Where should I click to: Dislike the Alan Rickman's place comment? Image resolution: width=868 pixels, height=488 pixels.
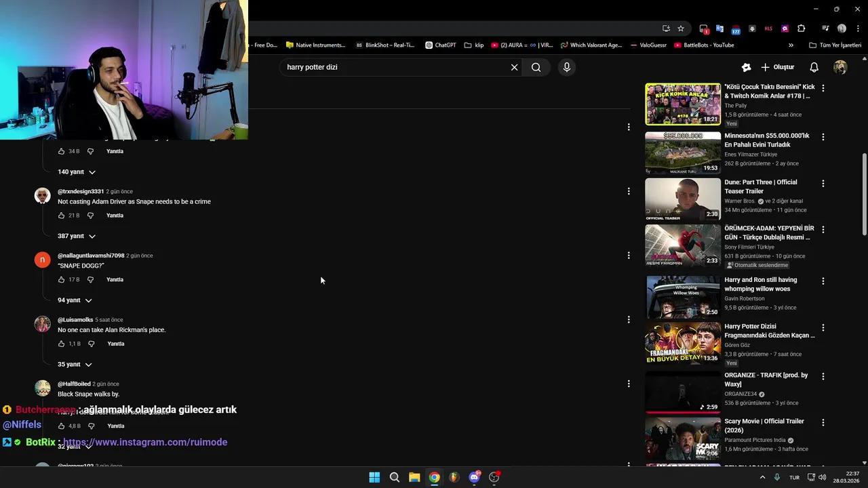coord(92,344)
